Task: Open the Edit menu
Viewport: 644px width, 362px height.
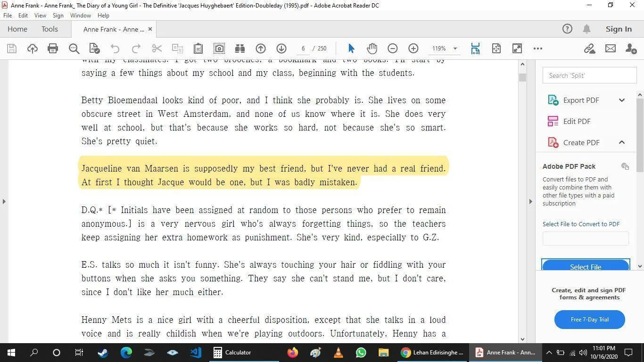Action: tap(23, 15)
